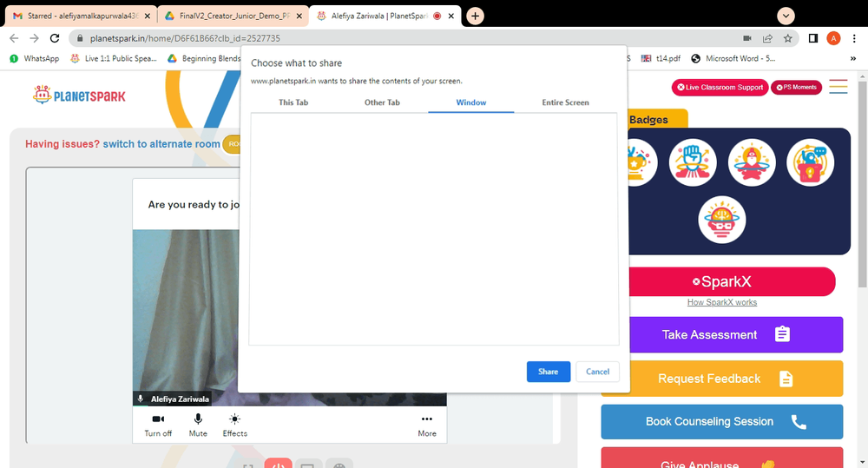Click the scrollbar up arrow
The width and height of the screenshot is (868, 468).
[863, 76]
